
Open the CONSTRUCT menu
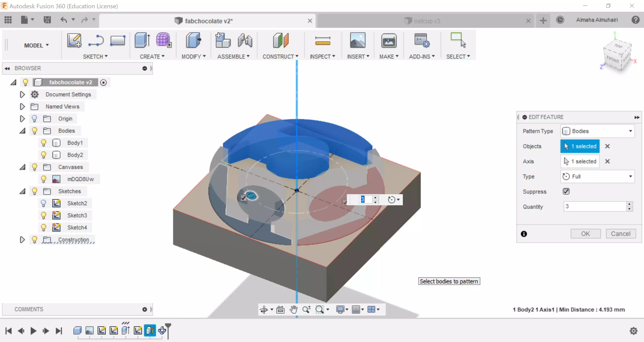tap(280, 57)
